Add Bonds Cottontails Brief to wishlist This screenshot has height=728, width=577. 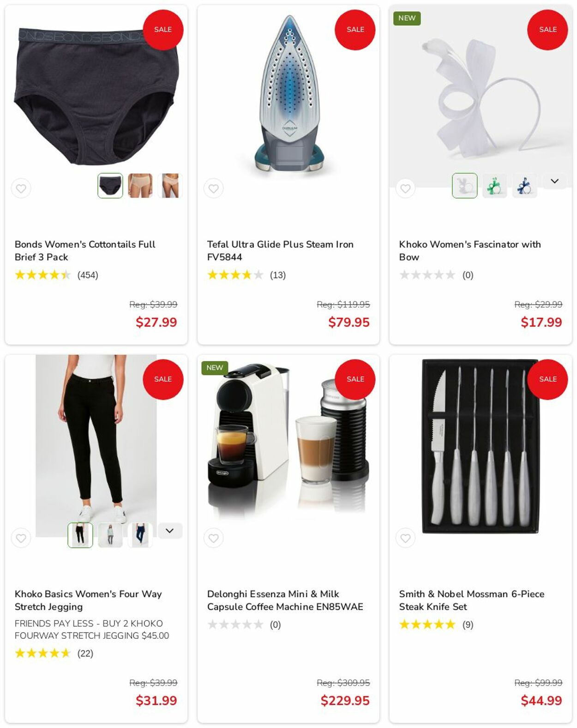click(21, 188)
